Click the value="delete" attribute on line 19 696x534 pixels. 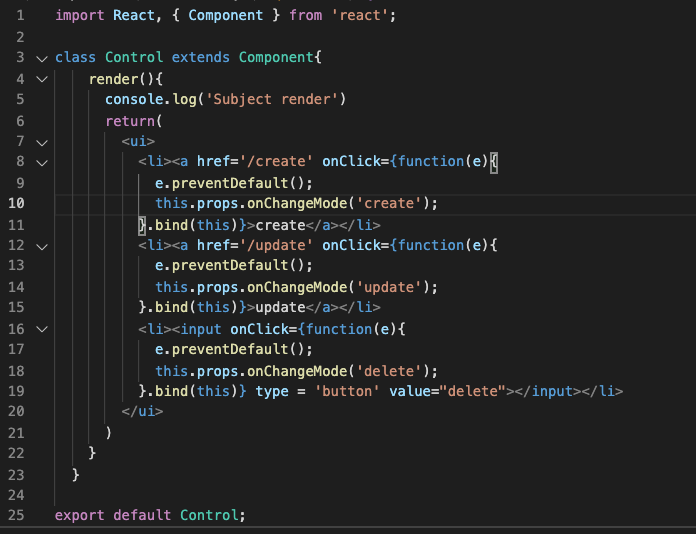click(447, 392)
